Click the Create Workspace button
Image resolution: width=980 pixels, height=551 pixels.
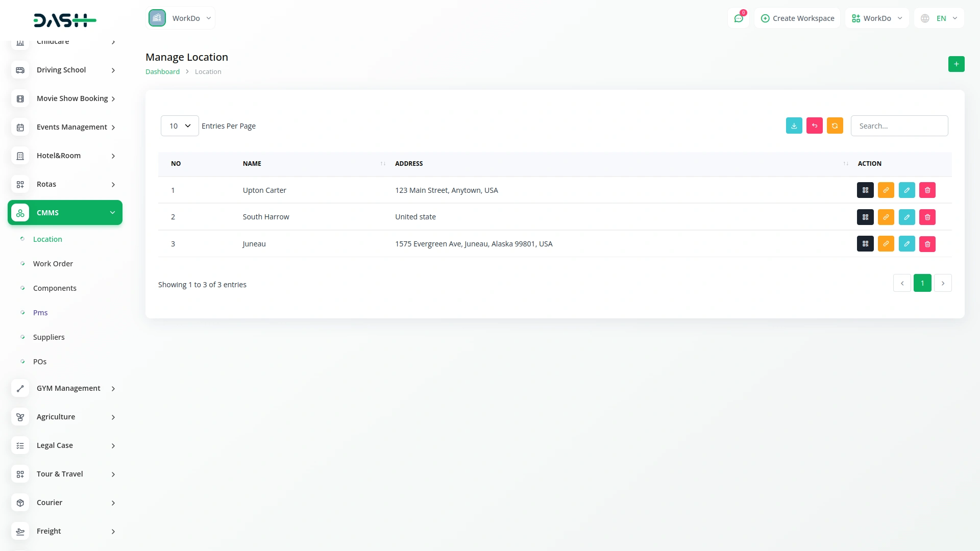pos(797,18)
